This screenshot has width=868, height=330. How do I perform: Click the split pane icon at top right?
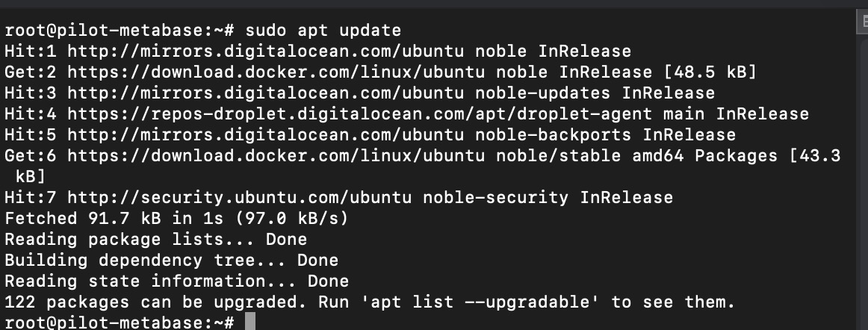(861, 22)
